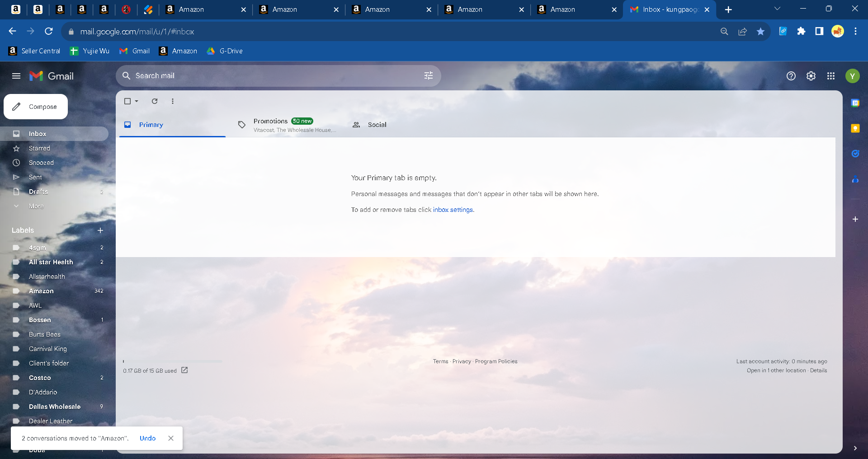The height and width of the screenshot is (459, 868).
Task: Share this page icon in address bar
Action: (743, 31)
